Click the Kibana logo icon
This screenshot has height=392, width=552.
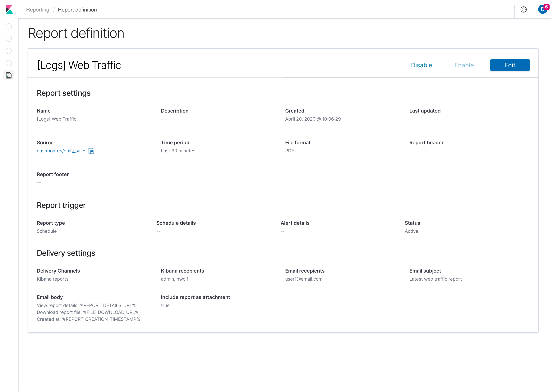pos(9,9)
